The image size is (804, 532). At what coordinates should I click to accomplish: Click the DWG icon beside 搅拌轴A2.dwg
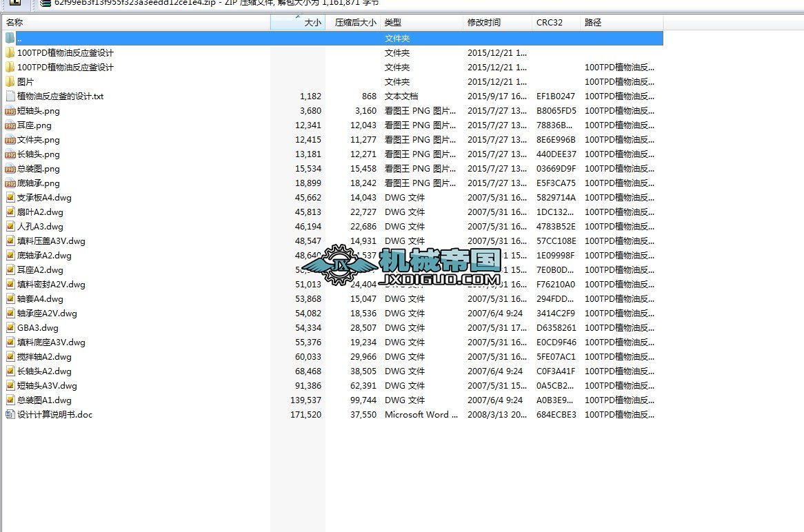(x=9, y=356)
